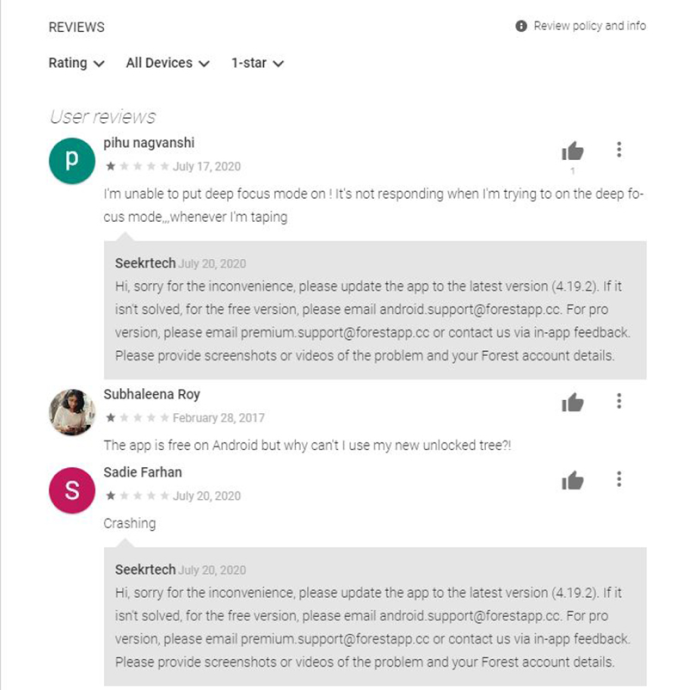Open more options for Subhaleena Roy's review
Screen dimensions: 688x690
click(x=619, y=401)
